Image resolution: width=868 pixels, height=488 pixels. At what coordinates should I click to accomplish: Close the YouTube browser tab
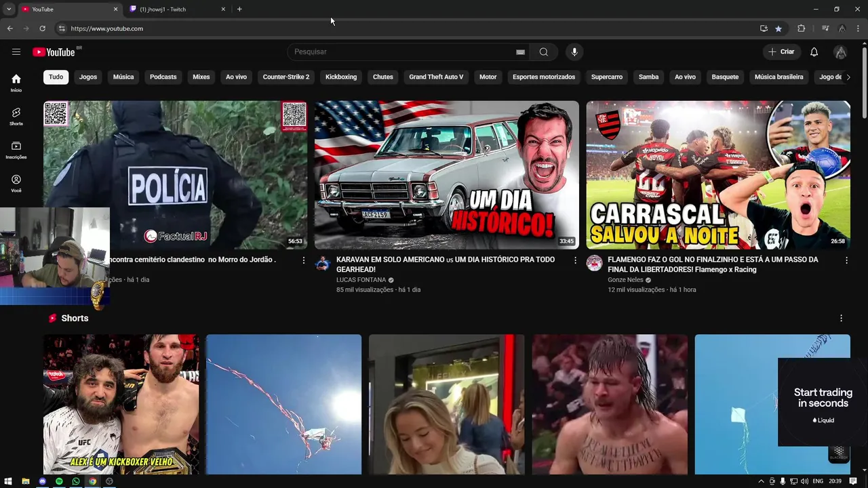click(115, 9)
